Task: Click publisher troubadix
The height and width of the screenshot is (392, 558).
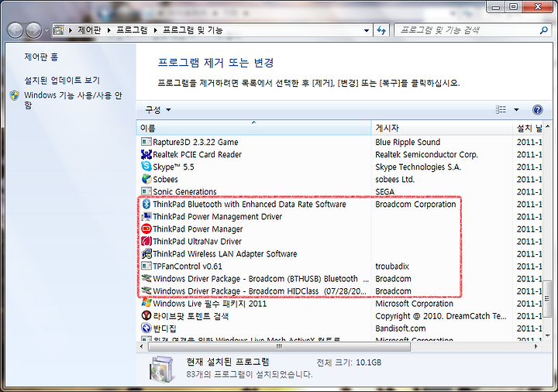Action: [x=392, y=266]
